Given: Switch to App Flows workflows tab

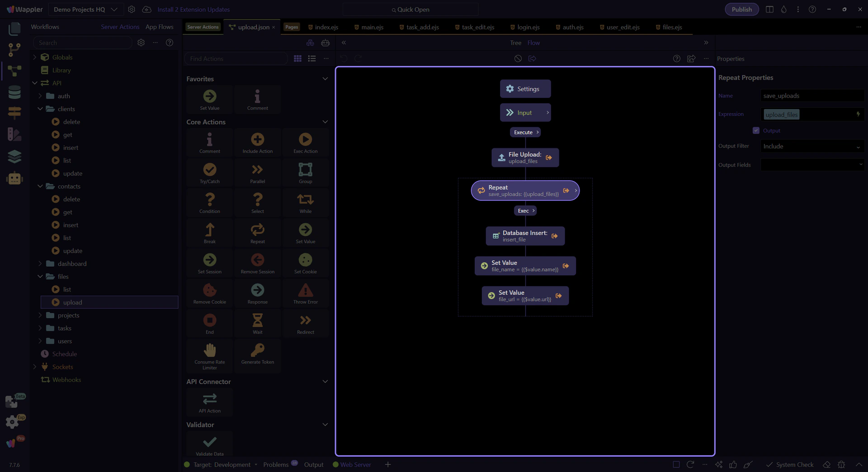Looking at the screenshot, I should [159, 27].
